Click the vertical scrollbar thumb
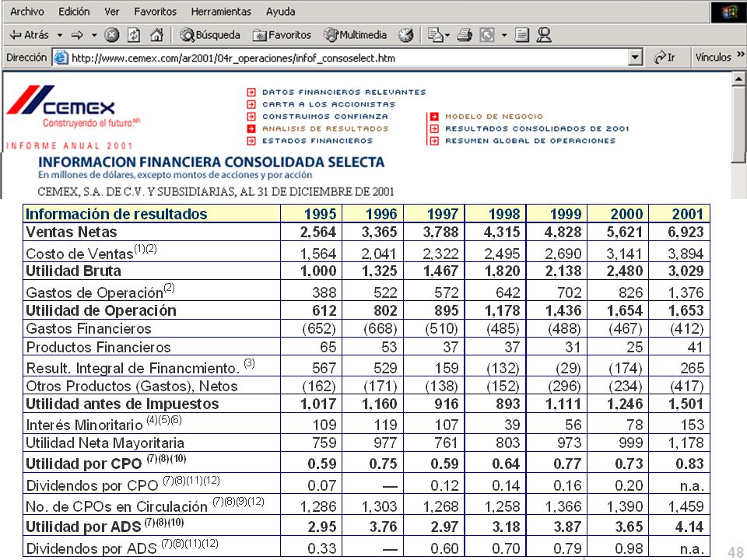The width and height of the screenshot is (747, 560). click(x=738, y=124)
